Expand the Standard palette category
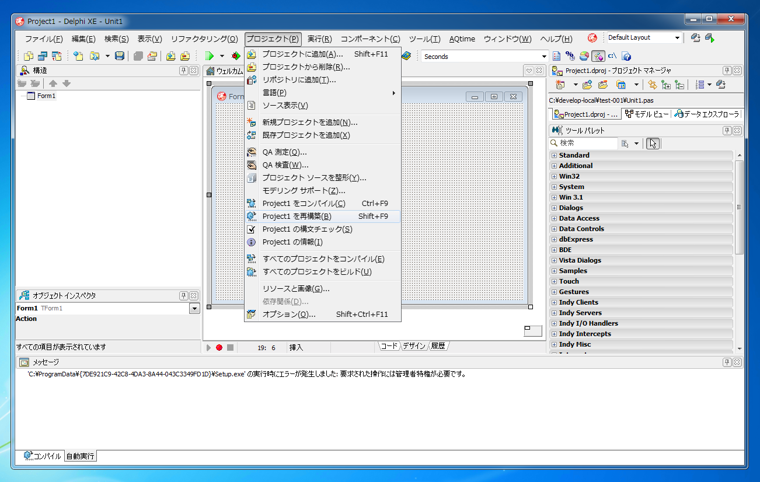Screen dimensions: 760x482 tap(554, 155)
